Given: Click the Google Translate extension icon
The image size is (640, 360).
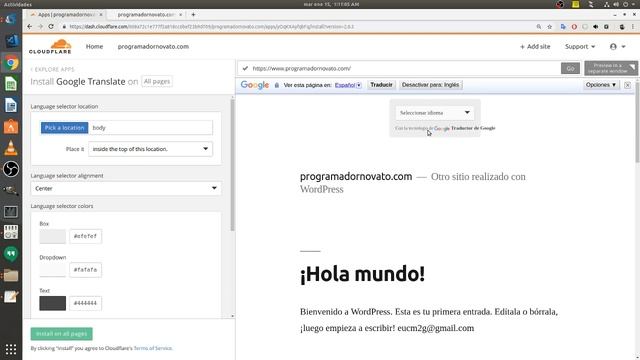Looking at the screenshot, I should (563, 27).
